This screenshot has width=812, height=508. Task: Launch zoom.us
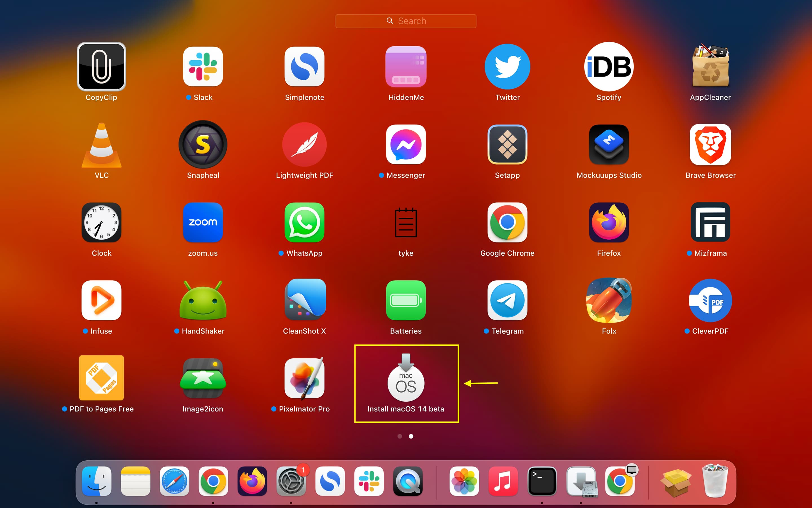(x=203, y=222)
